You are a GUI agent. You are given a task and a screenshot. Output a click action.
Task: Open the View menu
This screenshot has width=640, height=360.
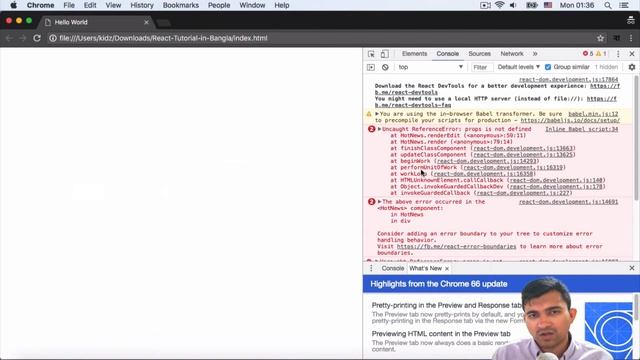113,5
